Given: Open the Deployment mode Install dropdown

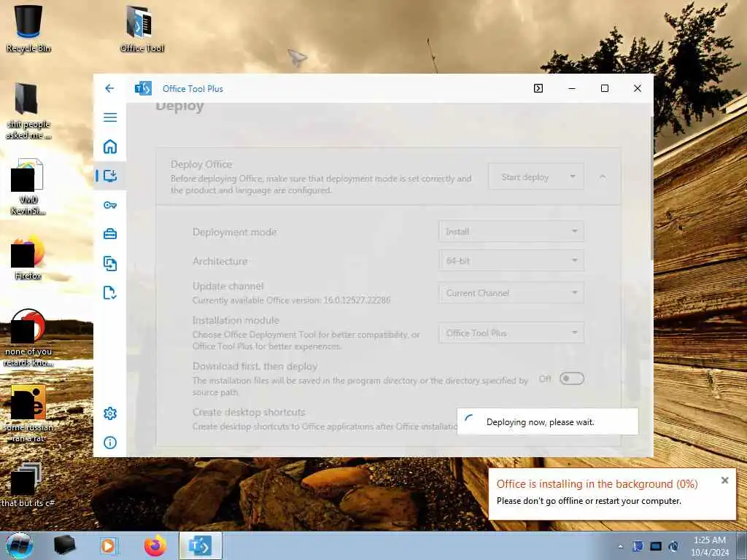Looking at the screenshot, I should click(511, 231).
